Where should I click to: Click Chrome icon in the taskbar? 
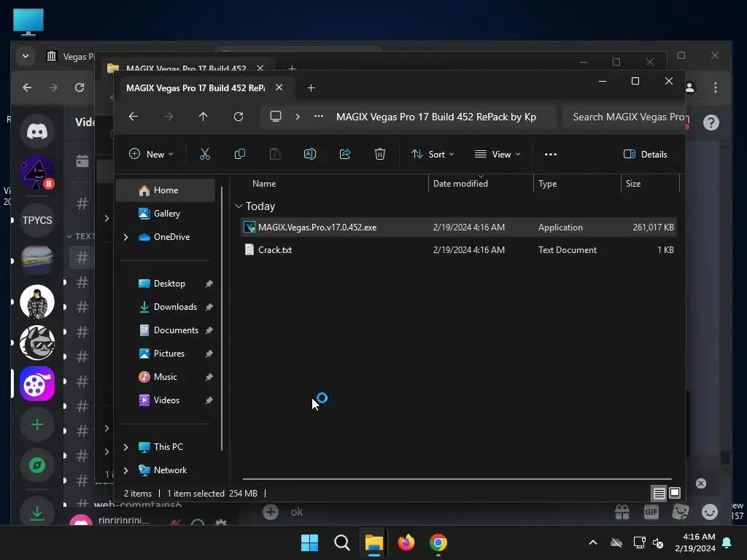tap(438, 542)
